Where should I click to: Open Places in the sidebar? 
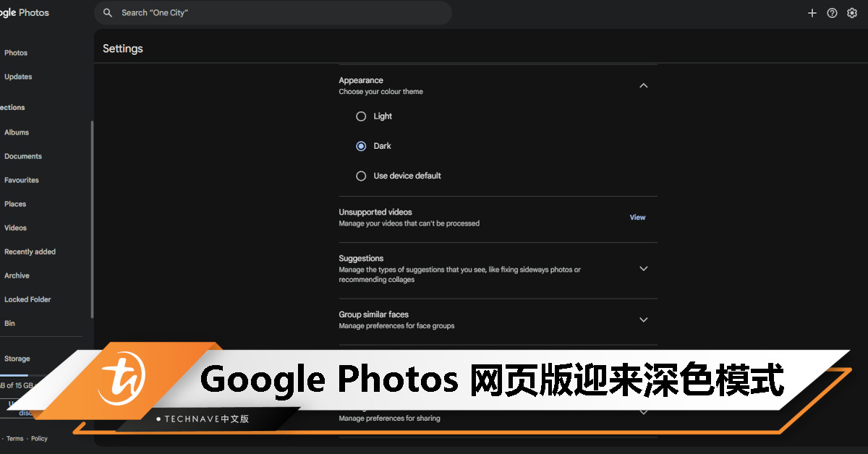click(x=15, y=204)
